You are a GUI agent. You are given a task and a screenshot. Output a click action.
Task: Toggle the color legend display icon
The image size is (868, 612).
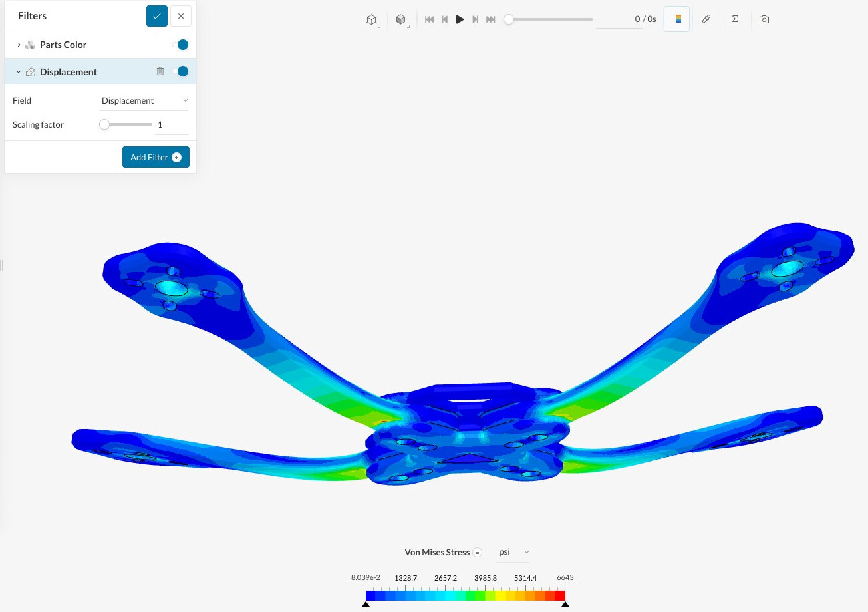(676, 19)
